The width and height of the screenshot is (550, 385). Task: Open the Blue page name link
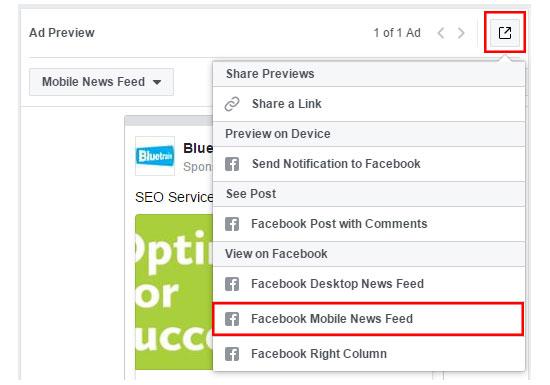198,148
